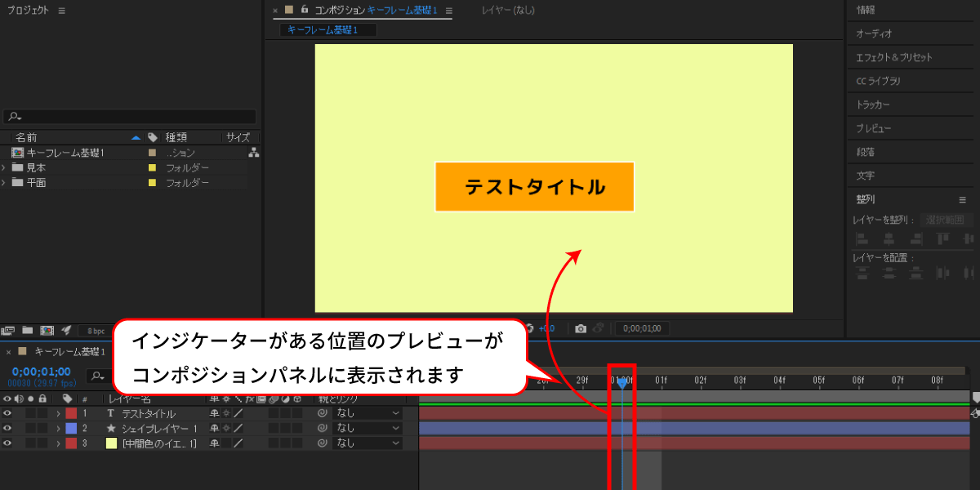The image size is (980, 490).
Task: Click the star icon of シェイプレイヤー 1
Action: point(111,428)
